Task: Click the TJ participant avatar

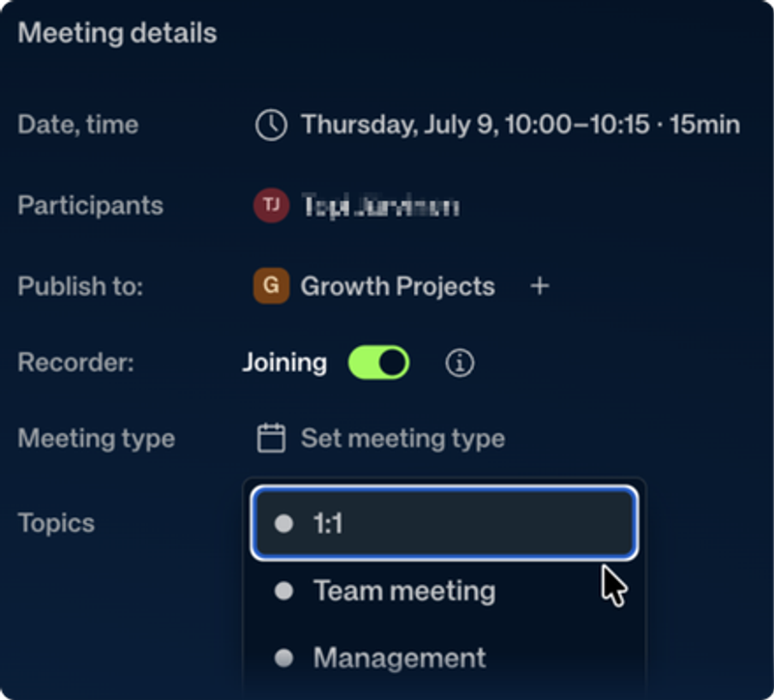Action: (x=271, y=205)
